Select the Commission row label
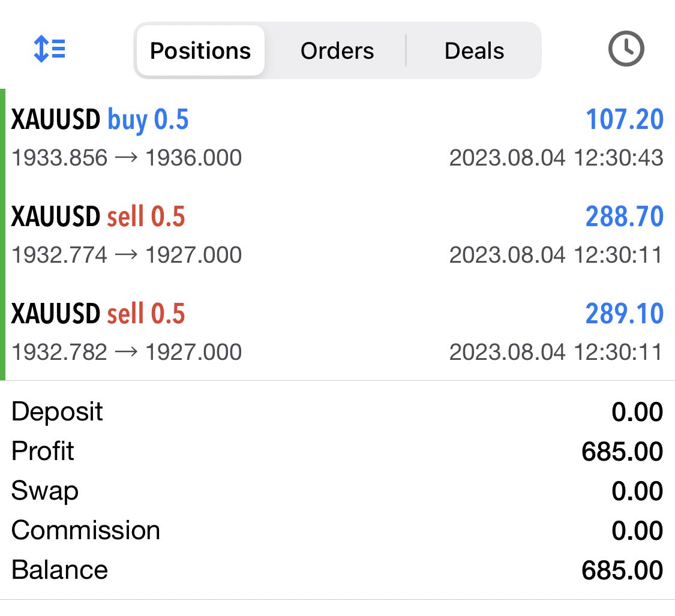675x616 pixels. 86,530
